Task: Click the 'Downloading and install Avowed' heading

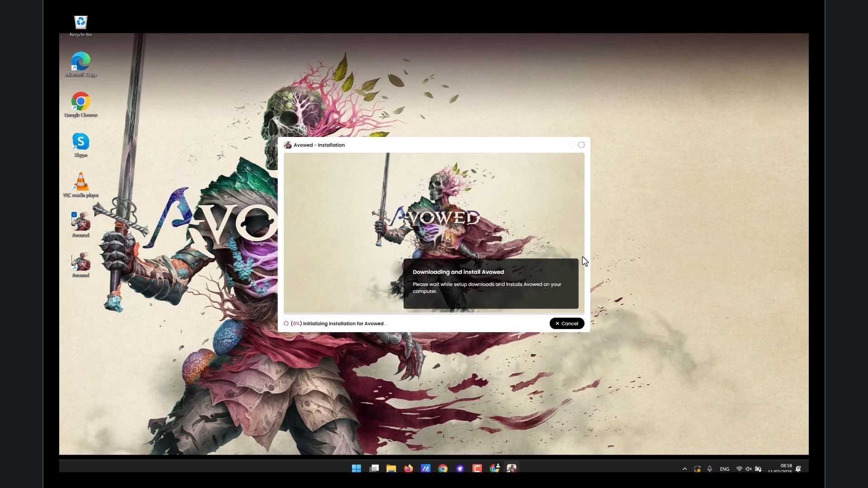Action: [458, 272]
